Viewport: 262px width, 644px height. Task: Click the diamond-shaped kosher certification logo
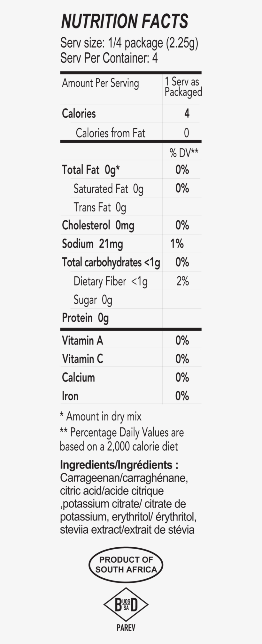[126, 604]
